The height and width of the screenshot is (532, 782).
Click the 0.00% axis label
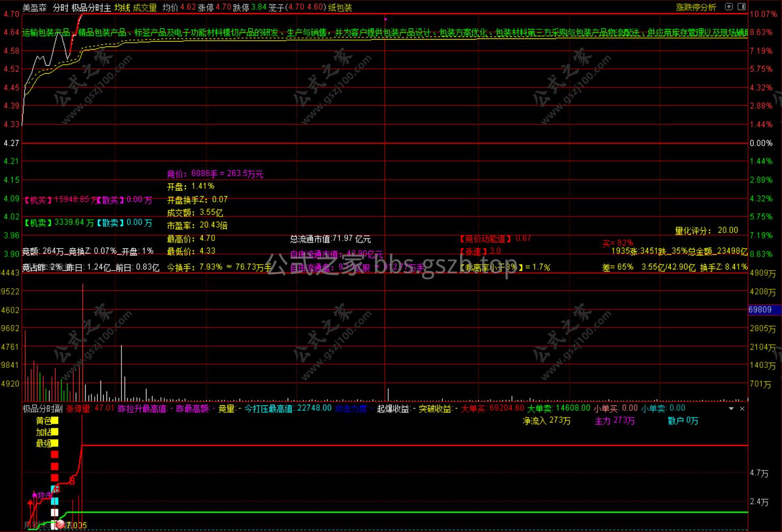click(761, 143)
